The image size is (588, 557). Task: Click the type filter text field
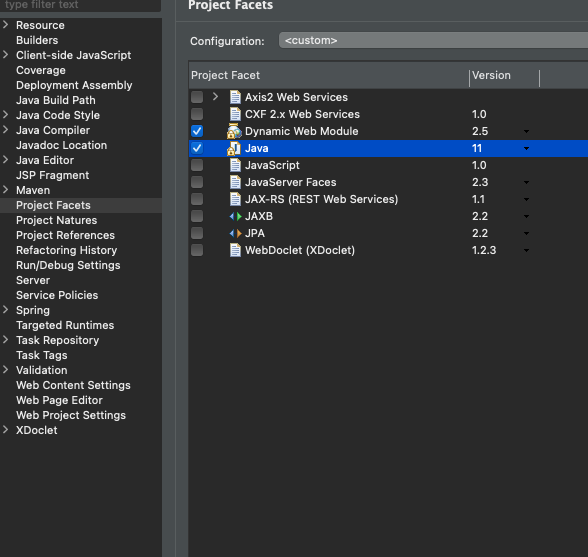click(x=81, y=5)
